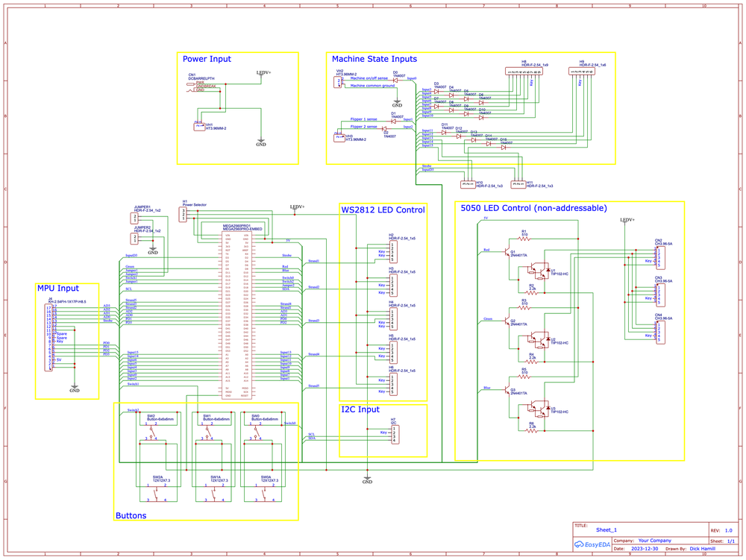
Task: Click the CN3 CH3.96-5A connector
Action: click(x=660, y=295)
